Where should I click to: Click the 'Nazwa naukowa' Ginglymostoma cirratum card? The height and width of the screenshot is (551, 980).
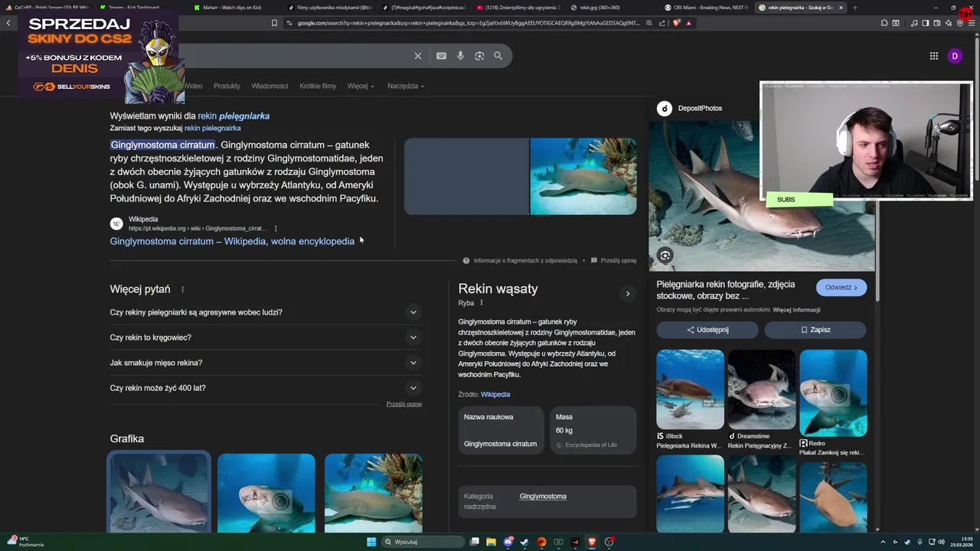pos(501,430)
